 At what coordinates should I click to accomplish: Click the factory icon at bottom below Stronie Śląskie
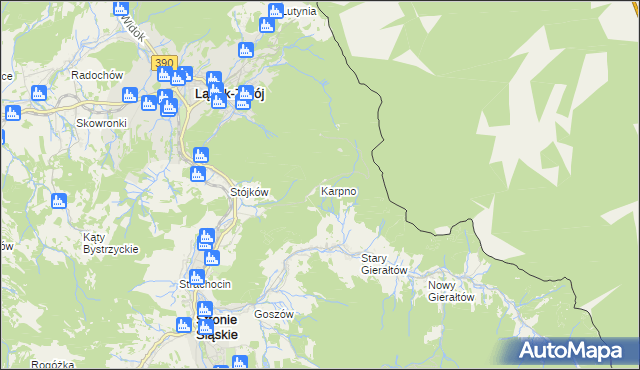pyautogui.click(x=240, y=363)
